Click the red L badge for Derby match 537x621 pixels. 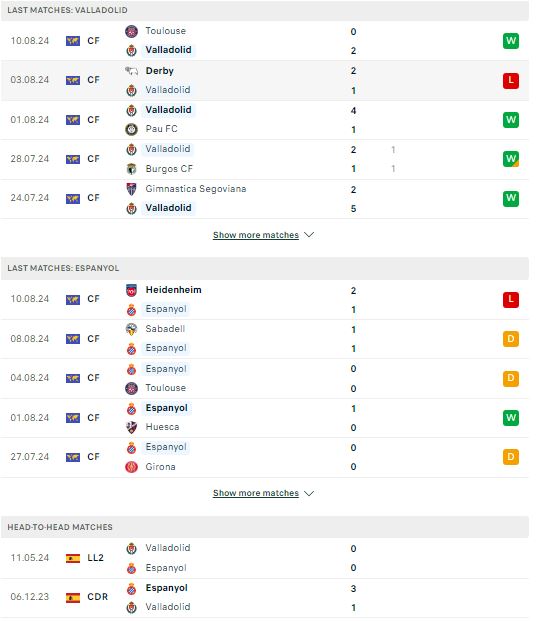click(510, 80)
